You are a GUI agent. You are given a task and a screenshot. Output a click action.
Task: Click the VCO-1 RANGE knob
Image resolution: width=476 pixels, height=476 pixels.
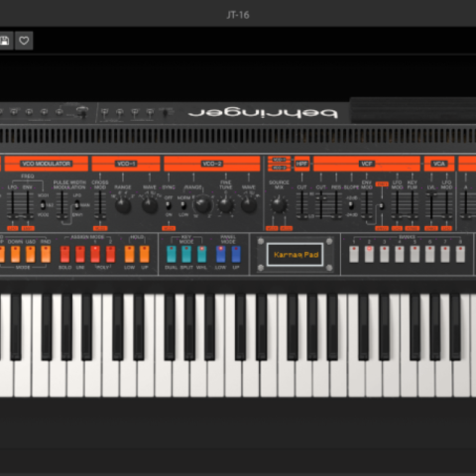point(123,205)
